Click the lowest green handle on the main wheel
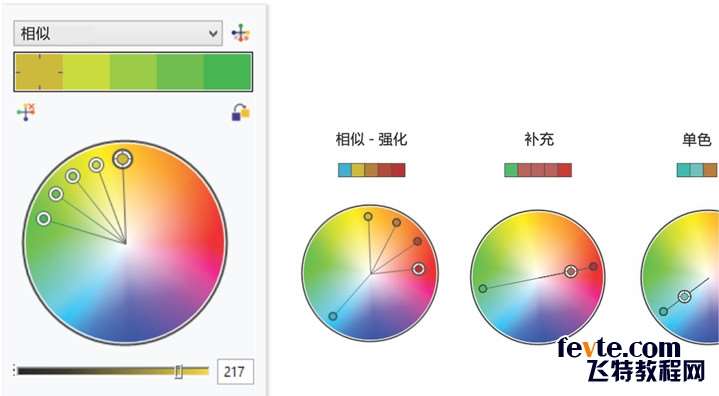719x396 pixels. click(x=44, y=219)
